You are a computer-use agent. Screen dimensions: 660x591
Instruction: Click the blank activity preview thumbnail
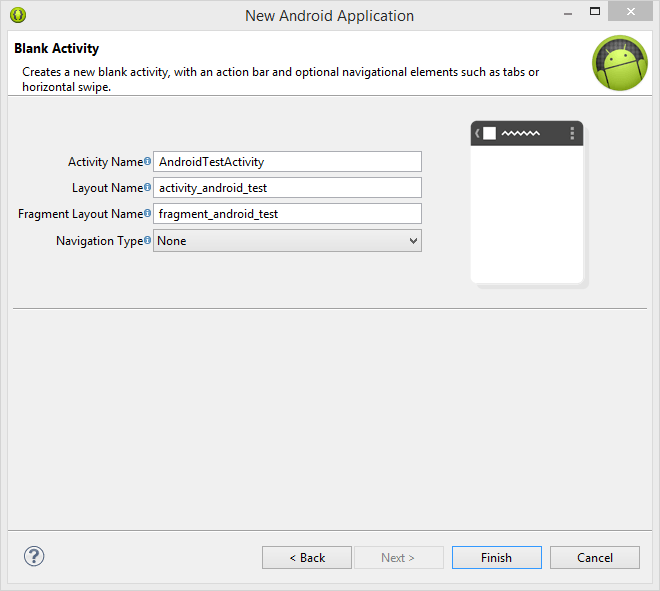point(527,210)
